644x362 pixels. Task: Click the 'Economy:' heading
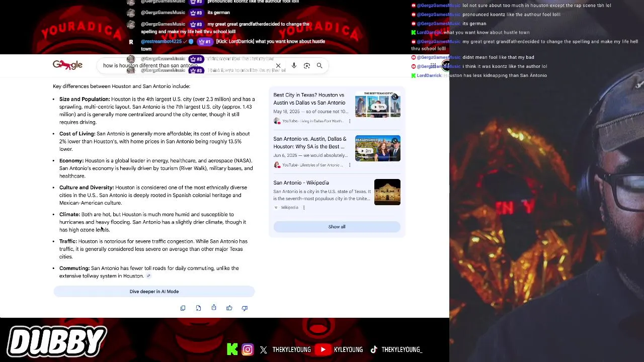[71, 161]
